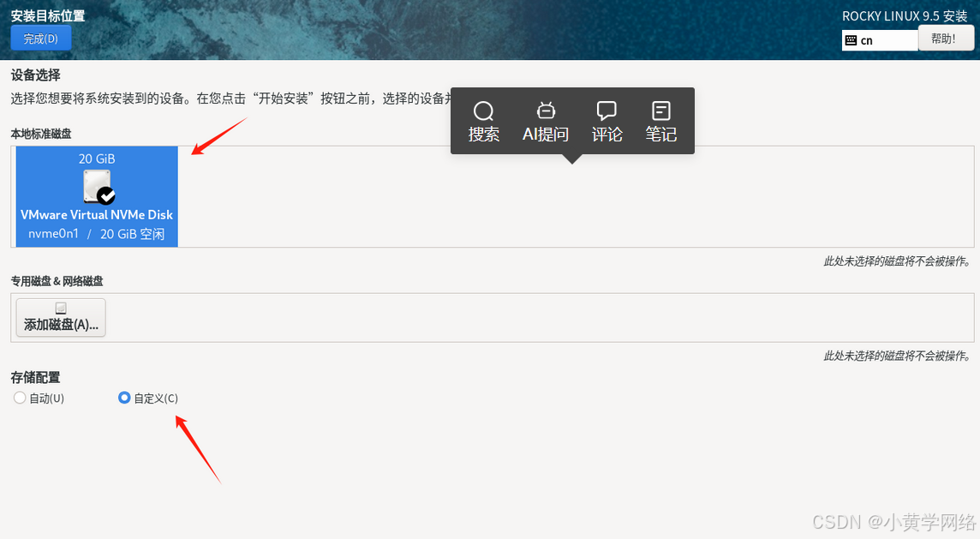Click the 评论 comment bubble icon
The height and width of the screenshot is (539, 980).
607,111
